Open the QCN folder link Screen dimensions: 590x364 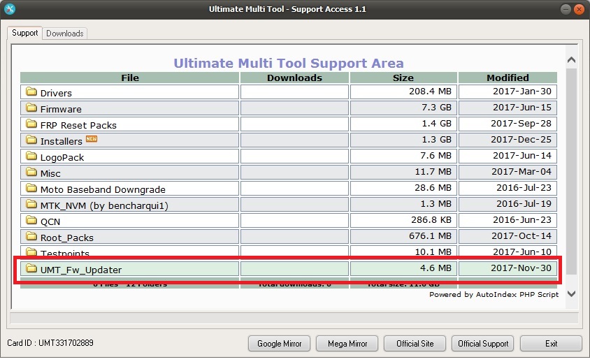click(50, 222)
